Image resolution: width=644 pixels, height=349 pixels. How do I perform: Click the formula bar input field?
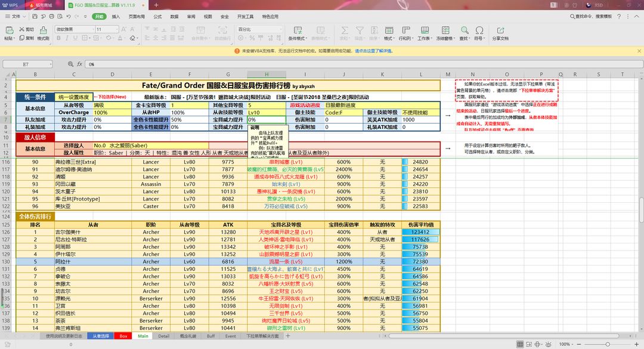click(364, 64)
